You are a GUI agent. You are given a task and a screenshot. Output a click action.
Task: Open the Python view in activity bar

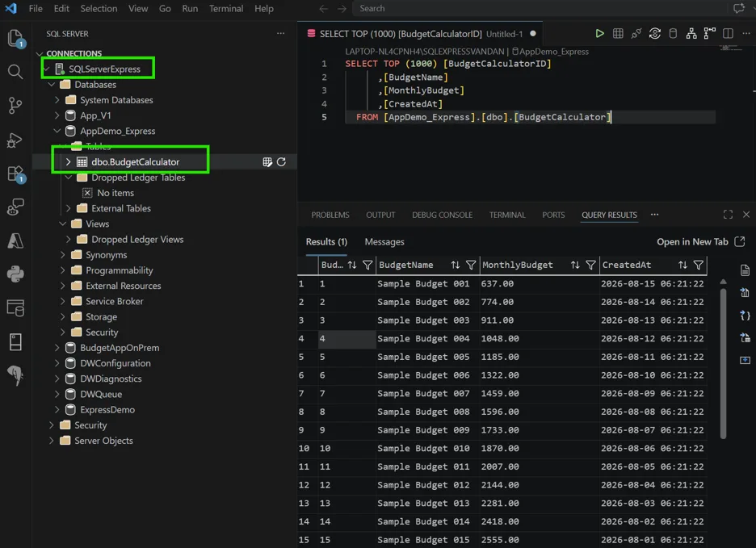pos(15,274)
